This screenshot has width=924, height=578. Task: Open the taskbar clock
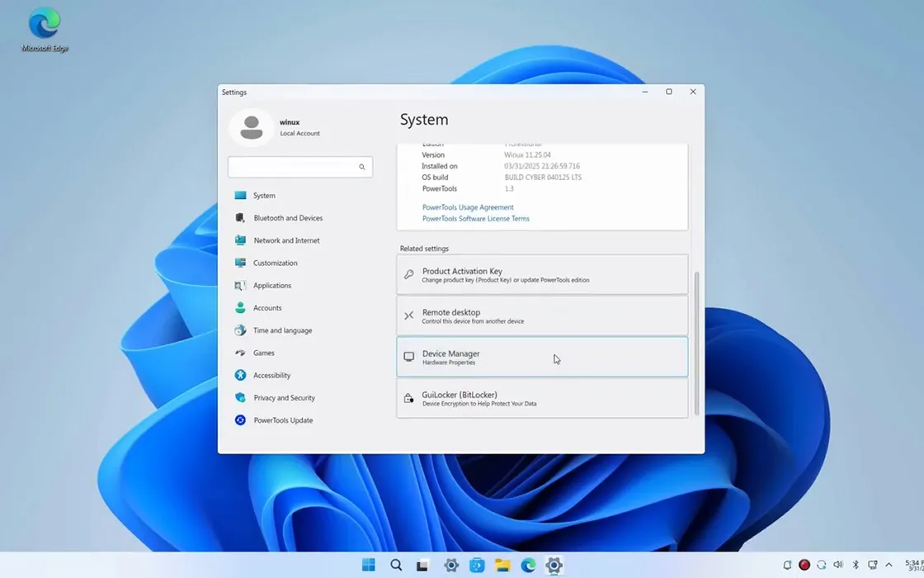click(913, 566)
